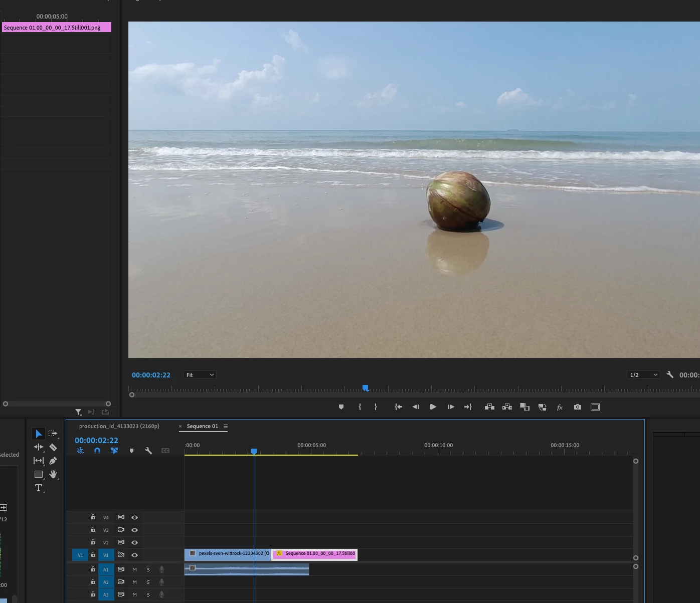Click the Add Marker button in monitor
This screenshot has height=603, width=700.
[x=341, y=407]
